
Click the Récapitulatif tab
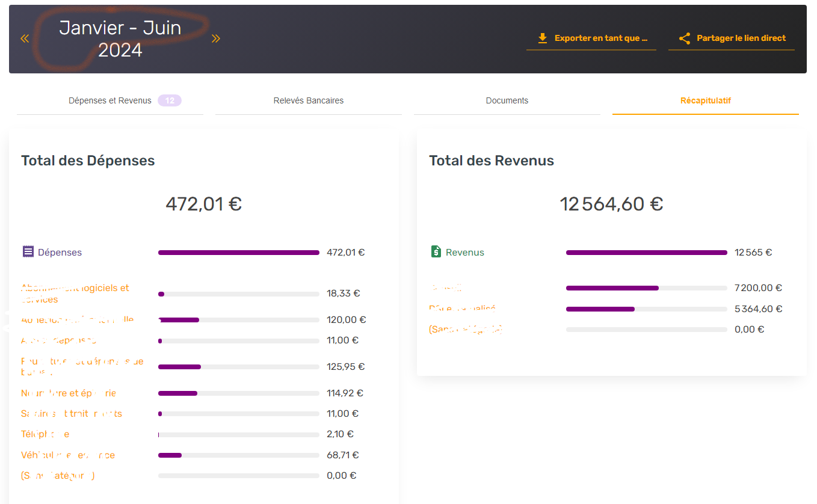pos(706,100)
